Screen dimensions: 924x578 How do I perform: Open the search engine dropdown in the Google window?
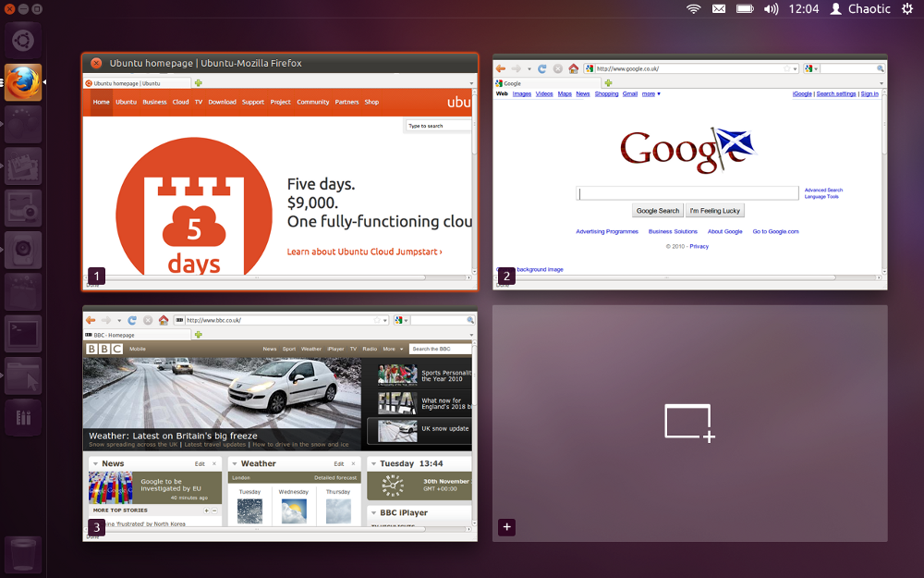(x=811, y=68)
